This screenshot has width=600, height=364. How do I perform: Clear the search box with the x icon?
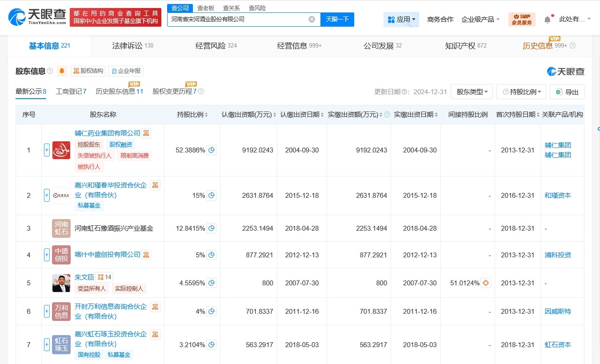click(x=312, y=19)
